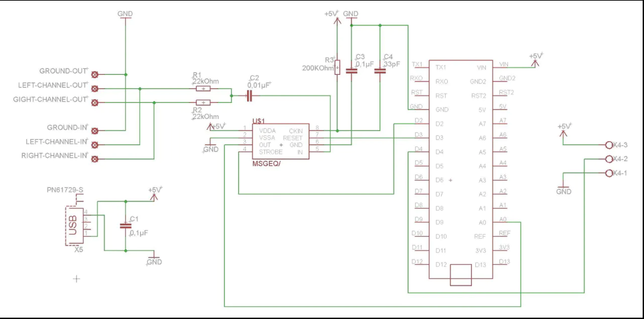Screen dimensions: 644x319
Task: Click the +5V arrow above R3 resistor
Action: pos(337,20)
